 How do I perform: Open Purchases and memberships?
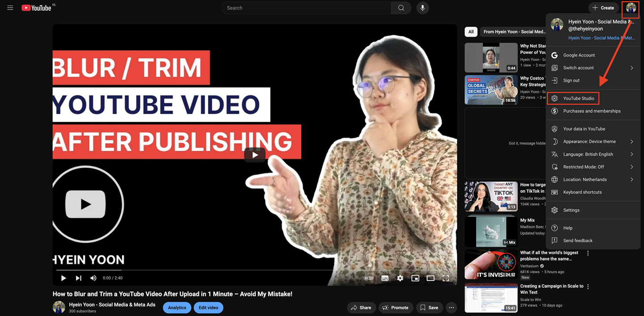pos(593,111)
